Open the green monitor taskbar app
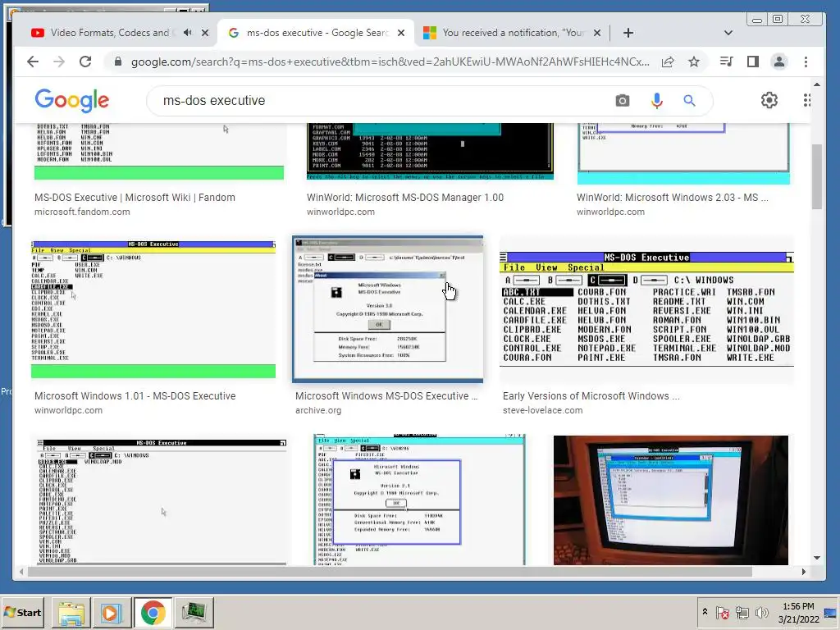Image resolution: width=840 pixels, height=630 pixels. click(x=194, y=612)
